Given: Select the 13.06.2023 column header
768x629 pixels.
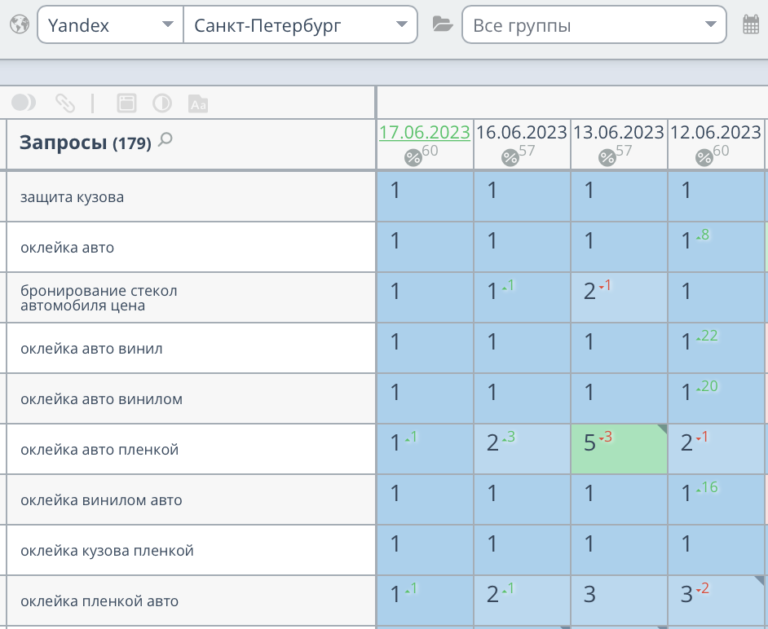Looking at the screenshot, I should [x=617, y=132].
